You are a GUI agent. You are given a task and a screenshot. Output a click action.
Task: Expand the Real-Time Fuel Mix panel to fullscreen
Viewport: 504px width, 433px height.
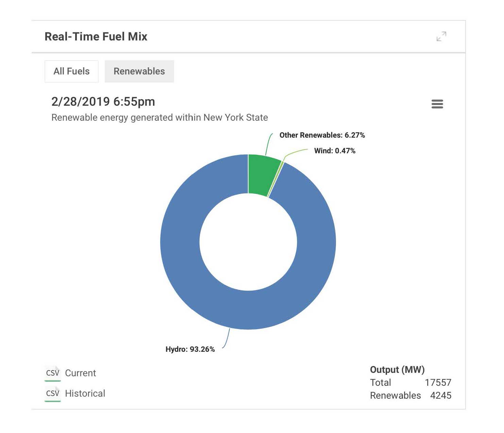[x=441, y=36]
